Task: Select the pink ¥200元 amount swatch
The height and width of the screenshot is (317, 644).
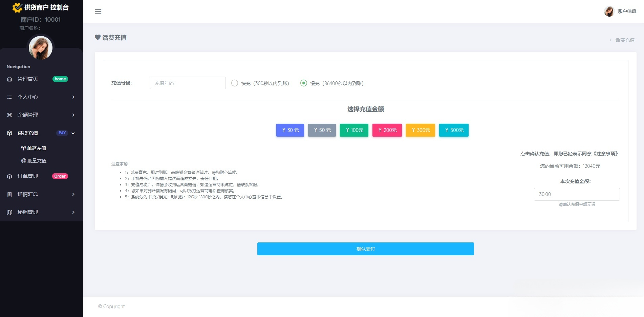Action: pos(387,130)
